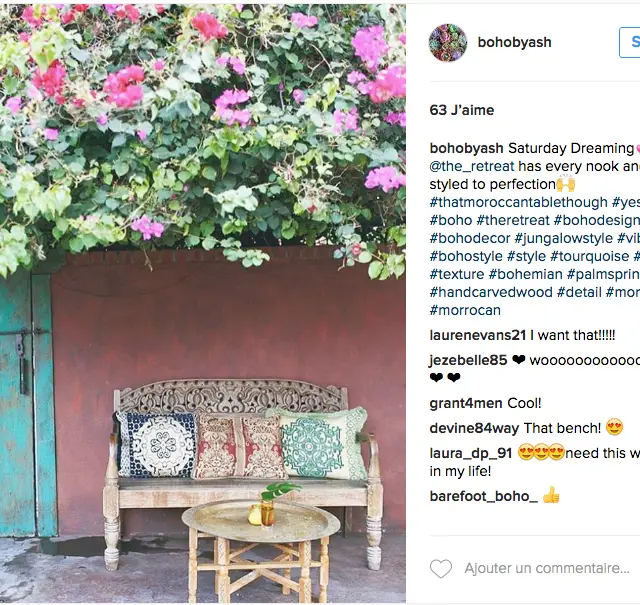This screenshot has height=605, width=640.
Task: Open hashtag #morrocan
Action: coord(465,310)
